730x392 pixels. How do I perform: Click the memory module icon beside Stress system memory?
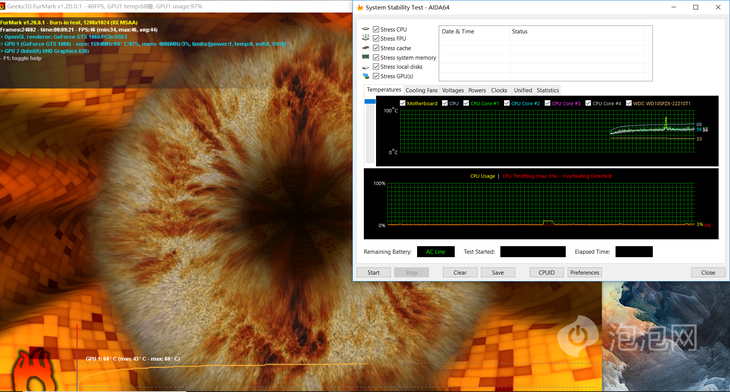coord(365,57)
